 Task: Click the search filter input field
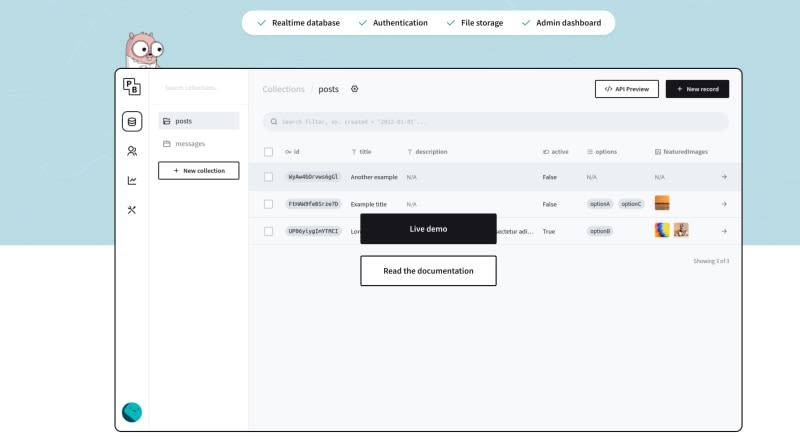(x=495, y=122)
